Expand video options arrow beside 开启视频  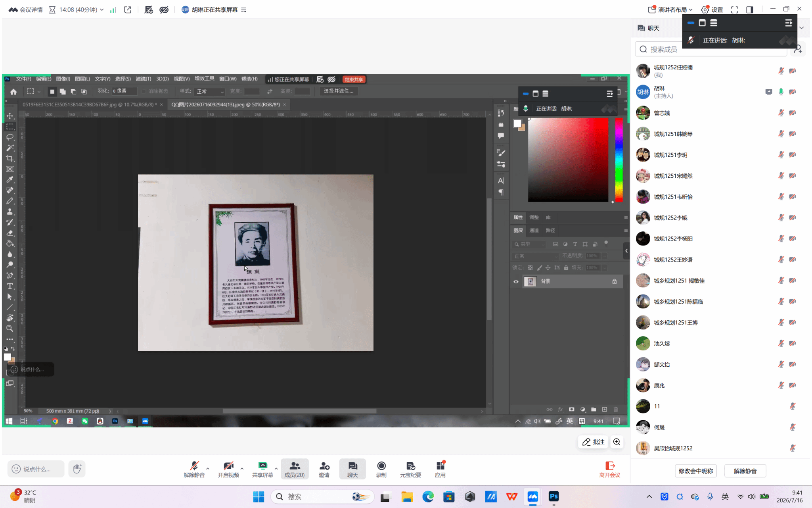[242, 469]
